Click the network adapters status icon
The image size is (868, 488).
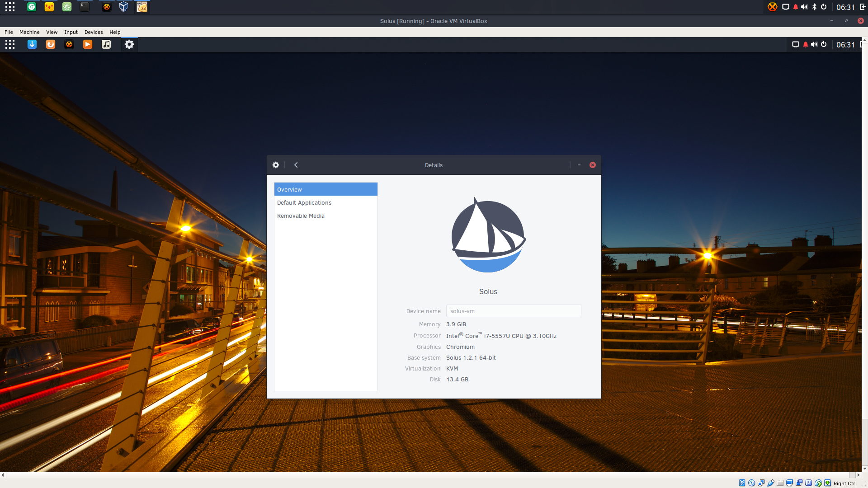point(761,483)
